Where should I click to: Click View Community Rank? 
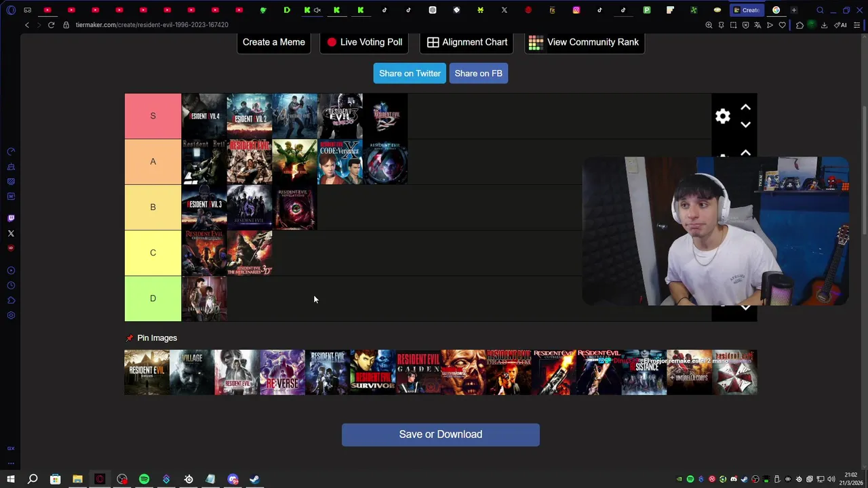tap(584, 42)
